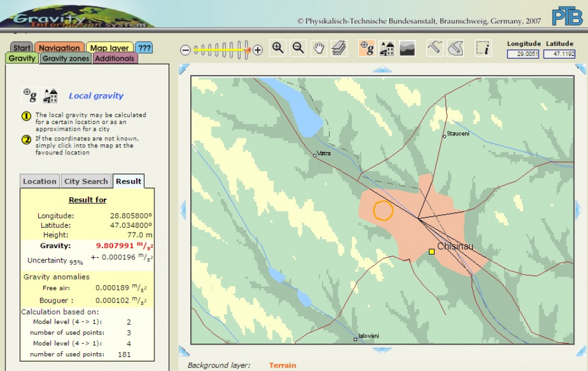Select the zoom out magnifier tool
Screen dimensions: 588x371
click(298, 49)
